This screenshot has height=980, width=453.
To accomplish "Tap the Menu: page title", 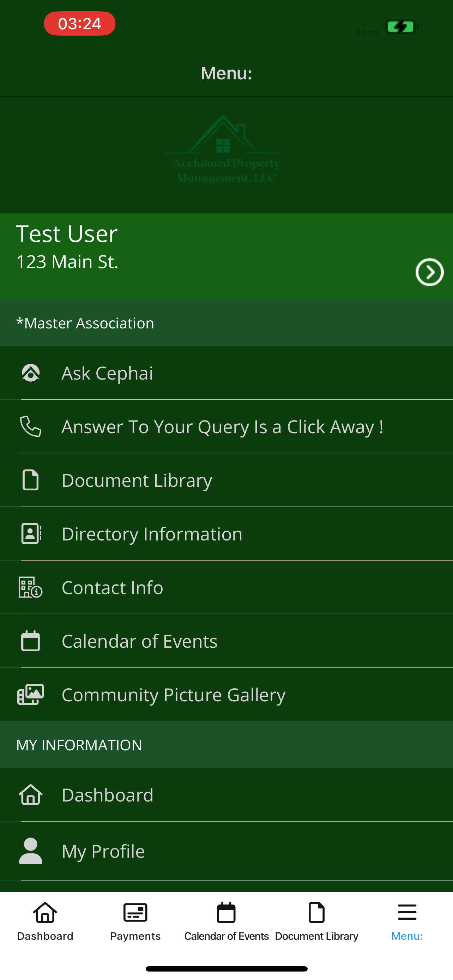I will point(226,73).
